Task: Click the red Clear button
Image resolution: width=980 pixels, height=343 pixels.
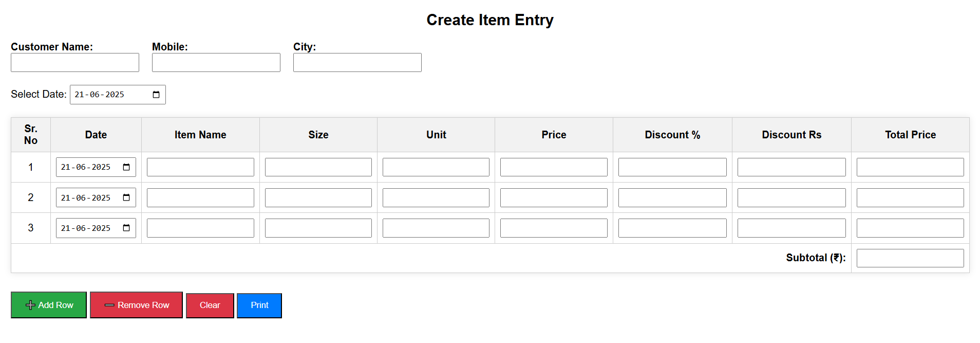Action: [210, 305]
